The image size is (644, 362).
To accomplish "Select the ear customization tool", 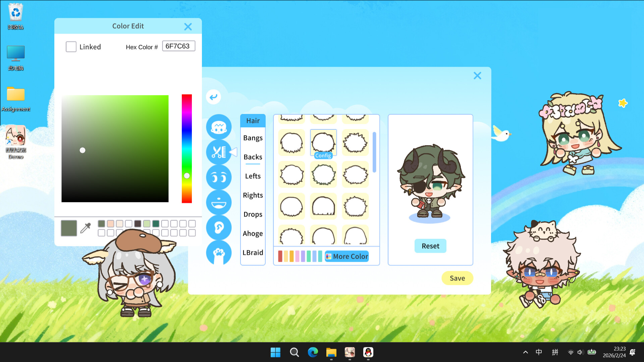I will tap(219, 228).
